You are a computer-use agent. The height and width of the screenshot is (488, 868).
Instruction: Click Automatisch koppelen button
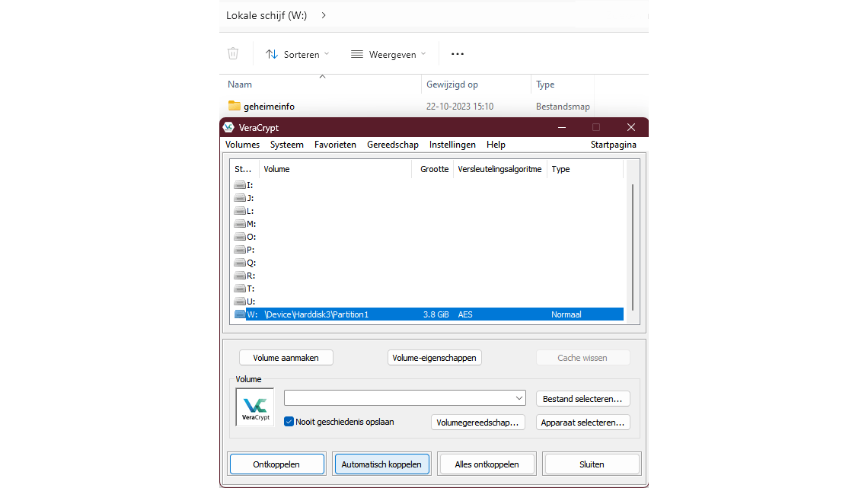coord(381,464)
